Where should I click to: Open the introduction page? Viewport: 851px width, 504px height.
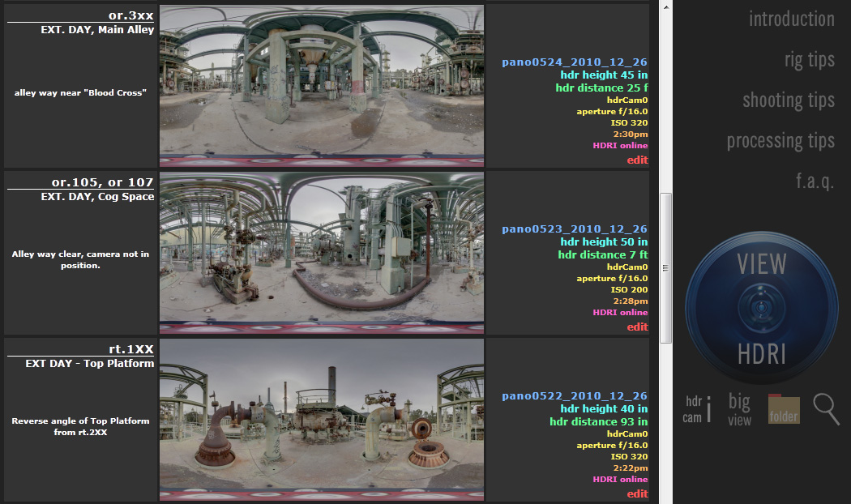tap(791, 19)
